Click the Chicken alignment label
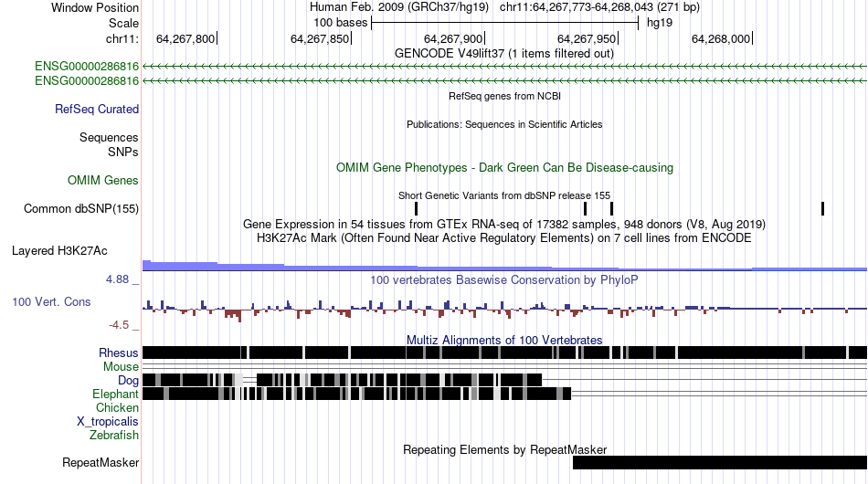The width and height of the screenshot is (868, 484). [117, 407]
